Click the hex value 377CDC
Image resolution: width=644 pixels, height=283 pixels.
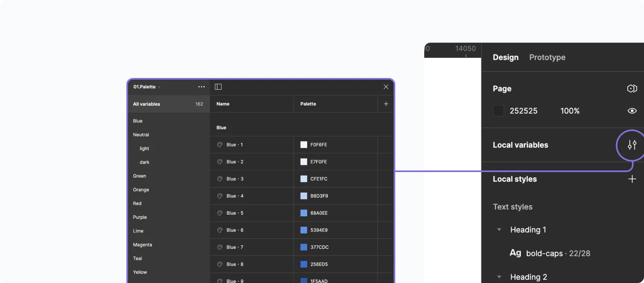click(x=319, y=247)
